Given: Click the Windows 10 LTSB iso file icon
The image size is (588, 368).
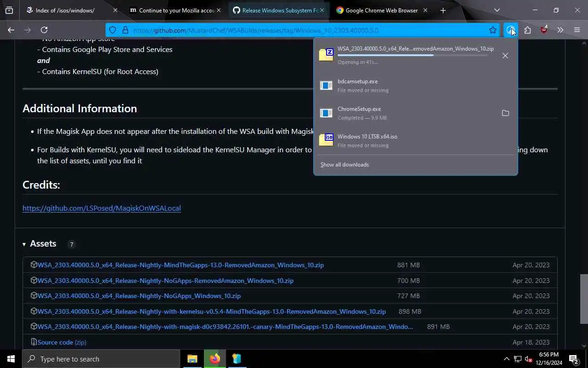Looking at the screenshot, I should (x=326, y=140).
